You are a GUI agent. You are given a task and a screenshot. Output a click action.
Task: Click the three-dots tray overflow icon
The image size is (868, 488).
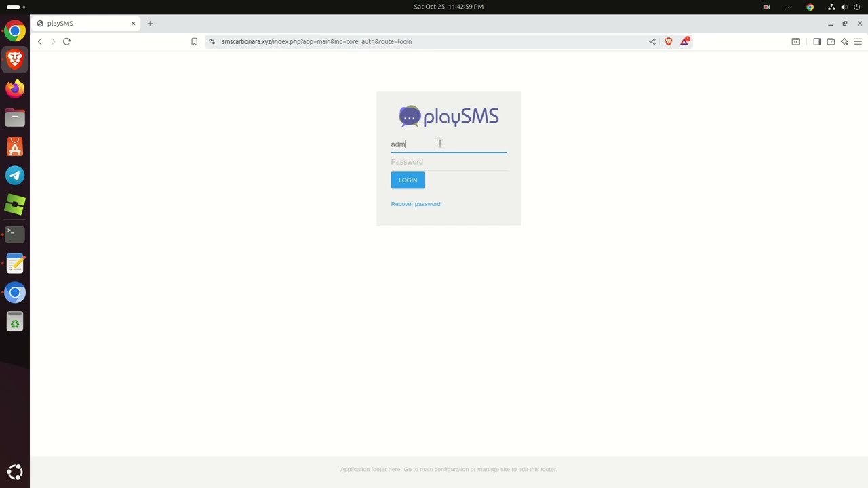(x=788, y=7)
